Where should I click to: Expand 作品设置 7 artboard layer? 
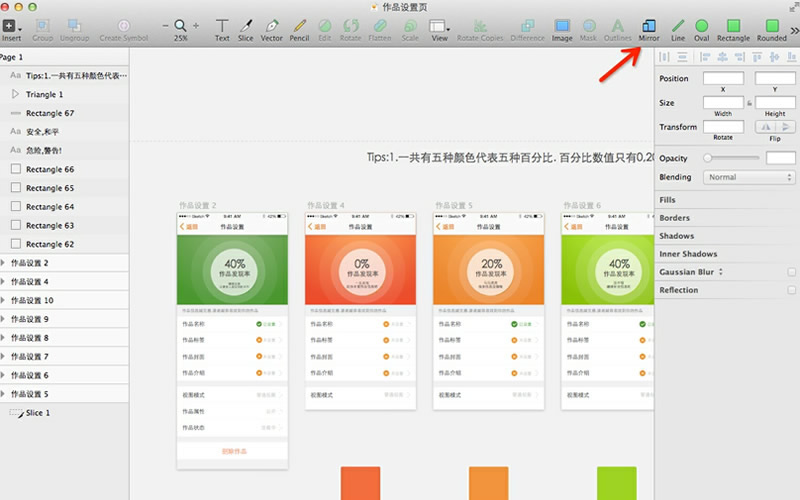pyautogui.click(x=3, y=356)
